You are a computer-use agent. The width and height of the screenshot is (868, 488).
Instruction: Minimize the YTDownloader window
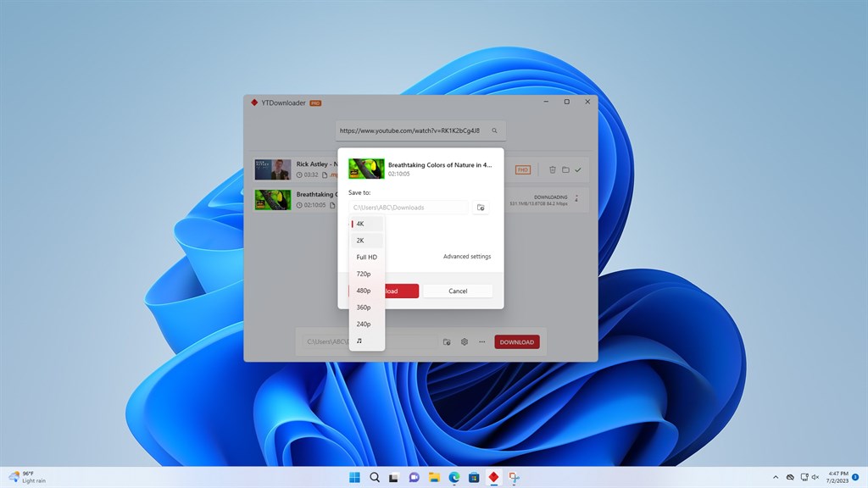pos(546,102)
